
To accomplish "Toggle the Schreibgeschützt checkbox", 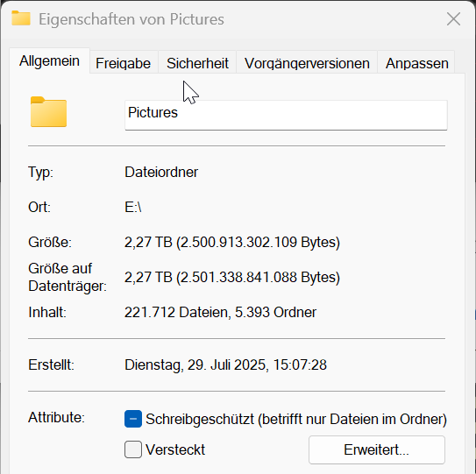I will (133, 419).
